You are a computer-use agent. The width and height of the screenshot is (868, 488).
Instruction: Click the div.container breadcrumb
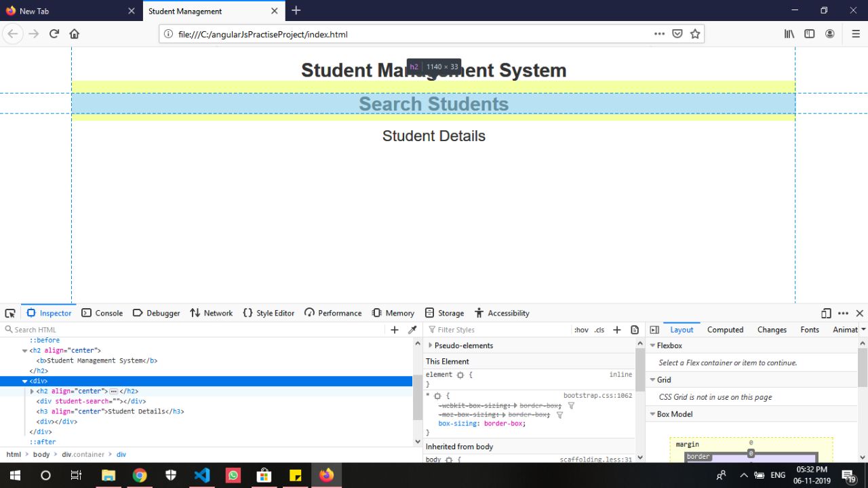click(x=83, y=454)
